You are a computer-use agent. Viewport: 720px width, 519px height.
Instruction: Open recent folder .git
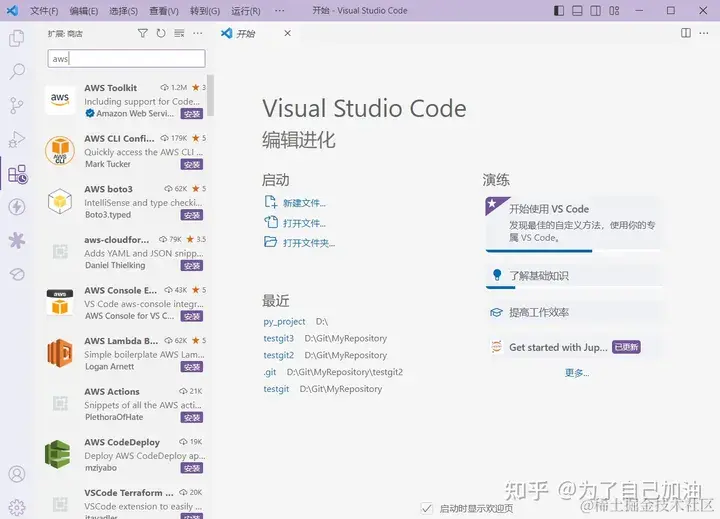[x=270, y=372]
